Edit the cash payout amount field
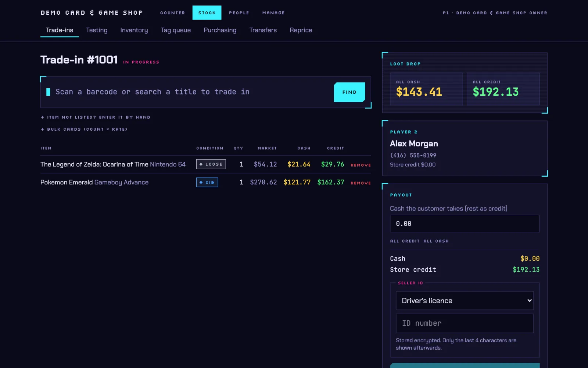Viewport: 588px width, 368px height. click(x=465, y=224)
